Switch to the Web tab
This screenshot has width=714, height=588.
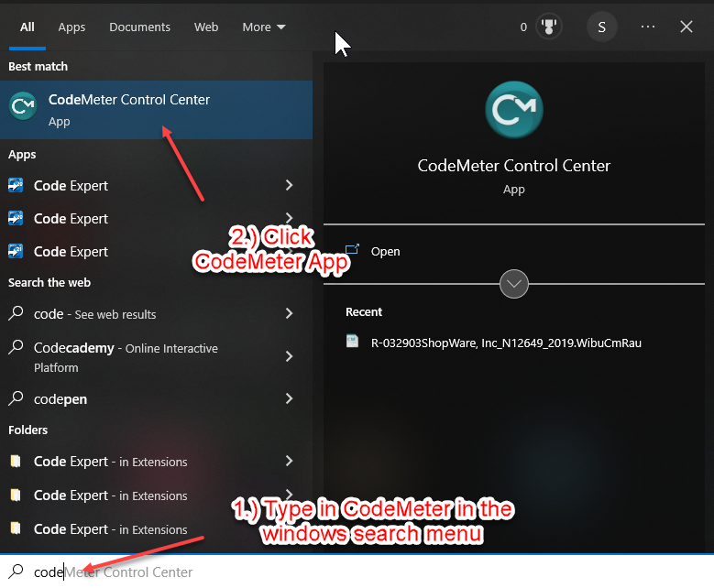(x=206, y=27)
